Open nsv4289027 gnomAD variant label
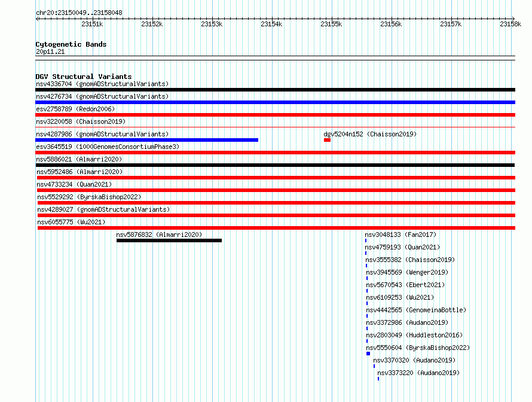This screenshot has width=532, height=402. pos(103,209)
